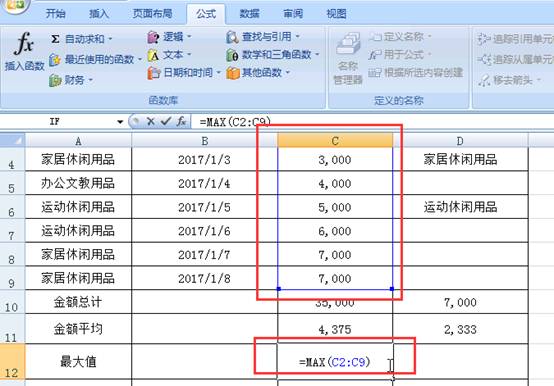Click the Trace Dependents (追踪从属单元格) icon
554x386 pixels.
pos(484,59)
